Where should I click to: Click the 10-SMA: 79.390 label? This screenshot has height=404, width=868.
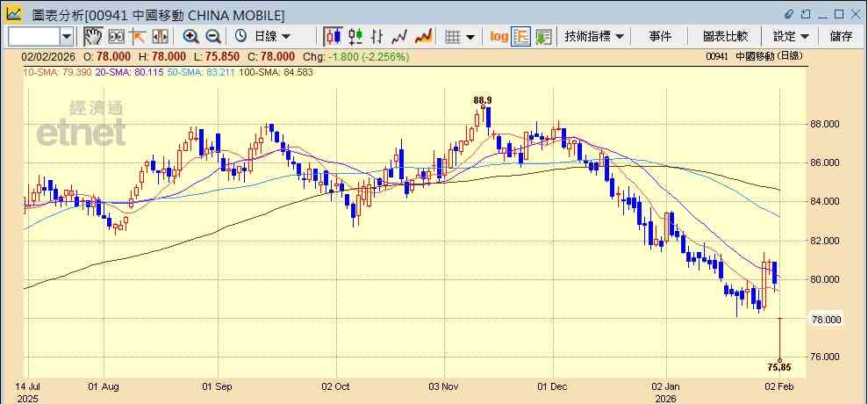(x=57, y=72)
